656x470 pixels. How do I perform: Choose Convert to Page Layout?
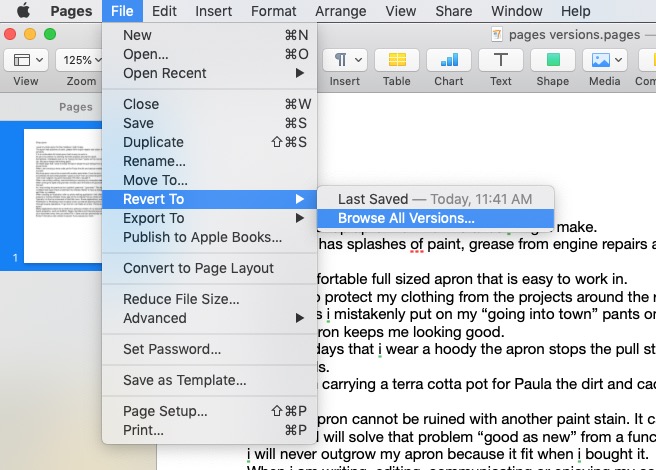pos(210,268)
